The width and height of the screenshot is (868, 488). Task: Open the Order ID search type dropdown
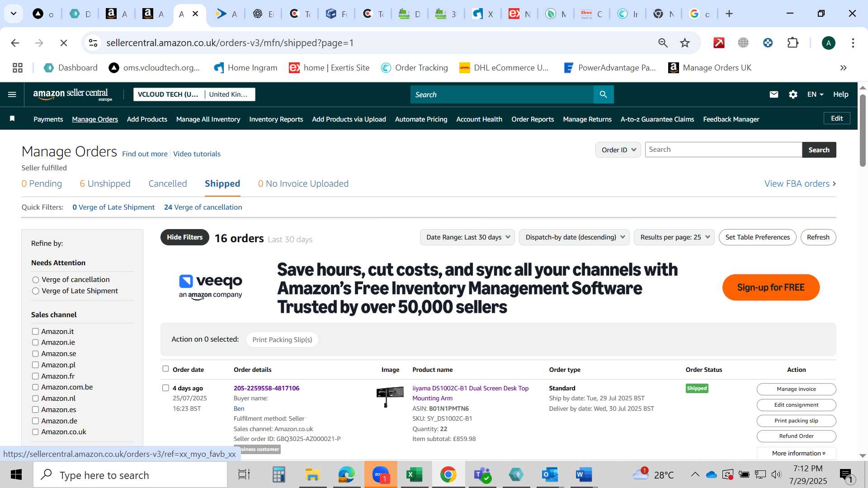coord(618,150)
